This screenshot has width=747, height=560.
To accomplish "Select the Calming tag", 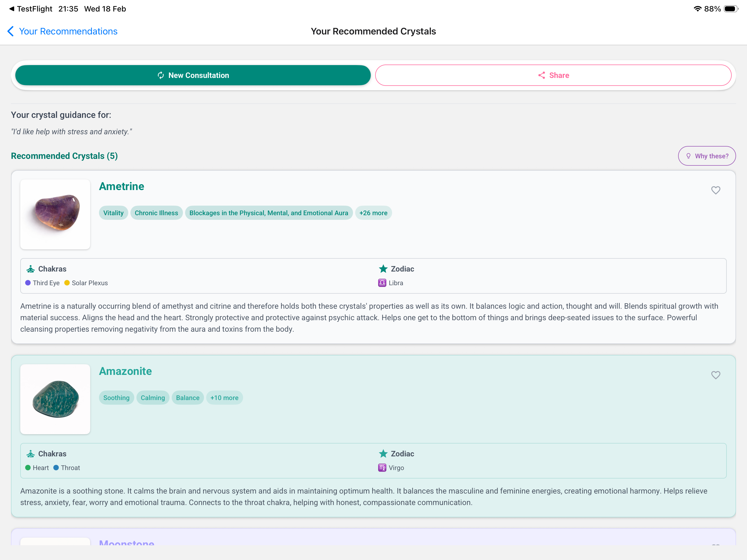I will [153, 398].
